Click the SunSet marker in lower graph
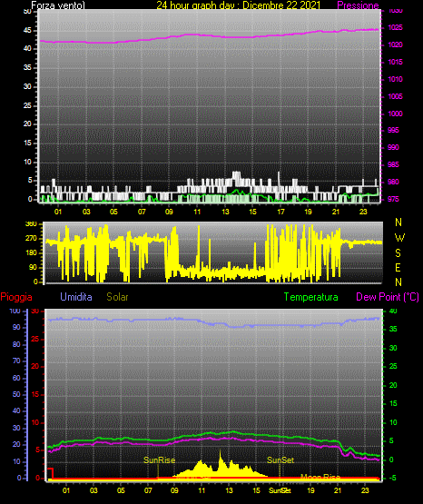The width and height of the screenshot is (423, 504). pos(280,460)
